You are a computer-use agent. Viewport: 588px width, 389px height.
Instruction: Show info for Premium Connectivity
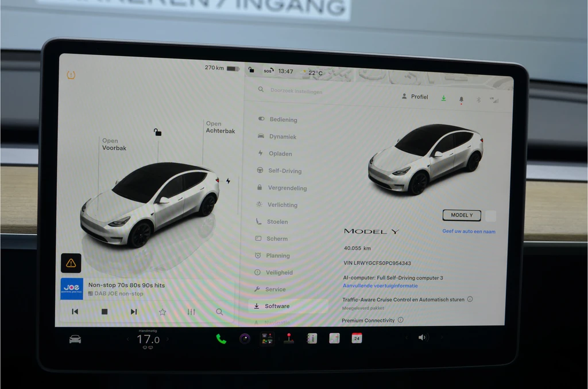(x=400, y=320)
